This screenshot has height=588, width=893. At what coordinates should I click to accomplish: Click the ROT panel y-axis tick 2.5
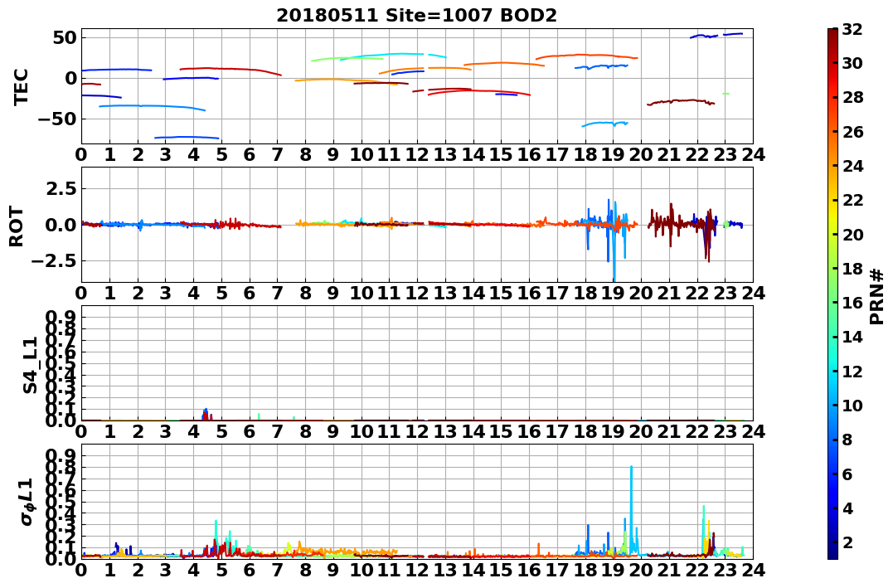pyautogui.click(x=62, y=188)
